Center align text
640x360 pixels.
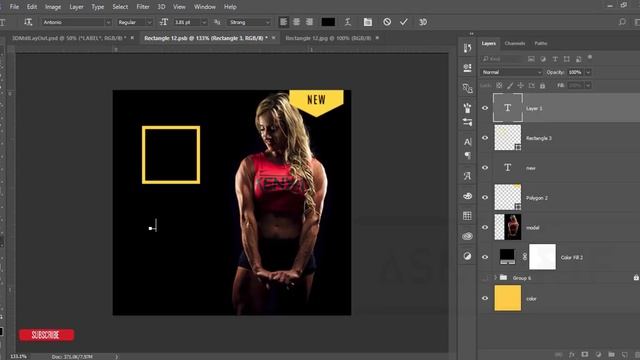pyautogui.click(x=297, y=22)
